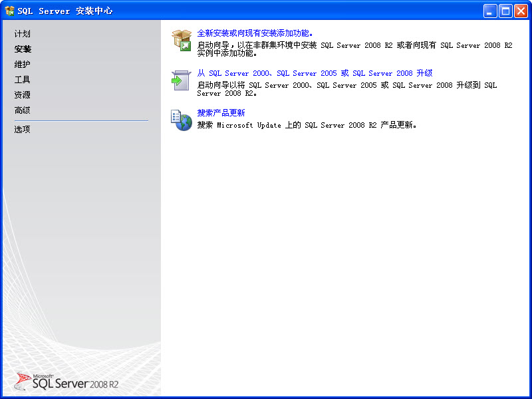
Task: Start upgrade from SQL Server 2000/2005/2008 link
Action: tap(315, 73)
